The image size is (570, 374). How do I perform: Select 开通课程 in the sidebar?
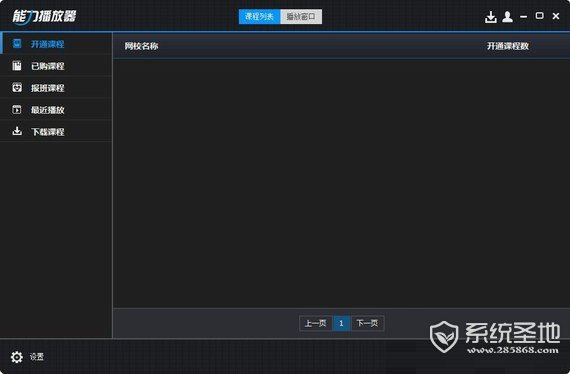tap(56, 44)
